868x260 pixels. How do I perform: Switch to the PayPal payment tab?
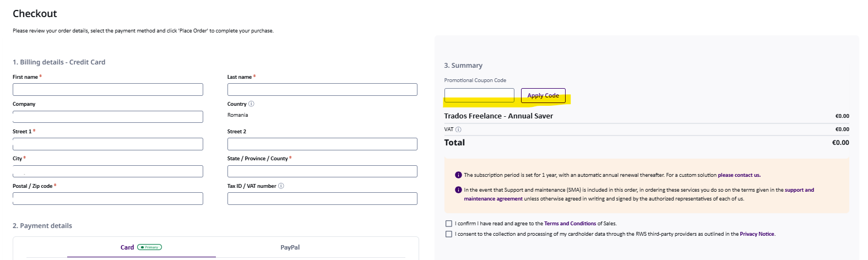tap(290, 247)
